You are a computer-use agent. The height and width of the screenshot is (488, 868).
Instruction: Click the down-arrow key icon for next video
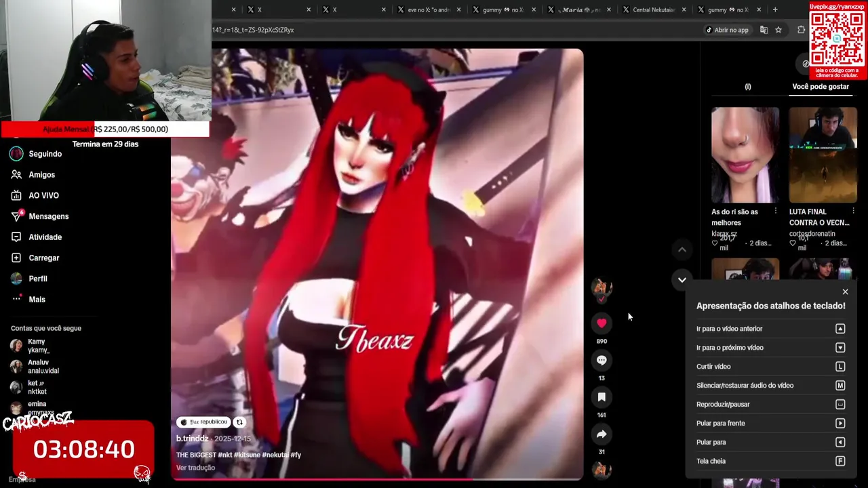(840, 348)
